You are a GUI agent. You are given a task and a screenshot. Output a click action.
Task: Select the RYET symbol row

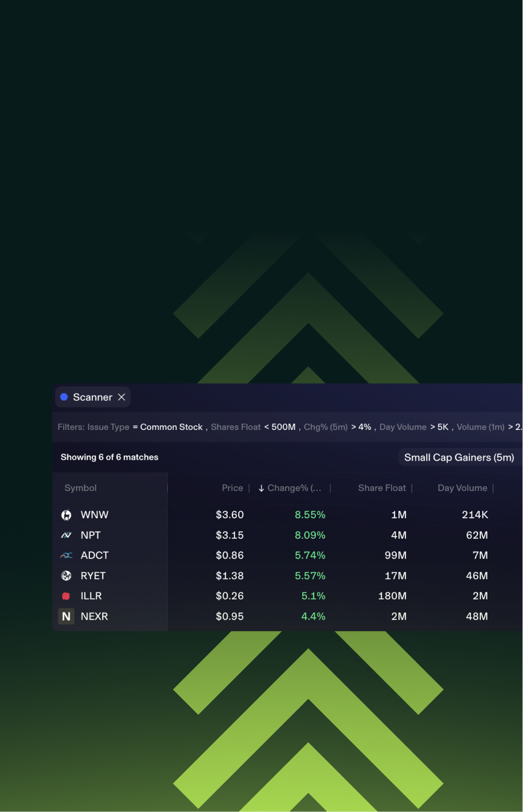tap(93, 576)
